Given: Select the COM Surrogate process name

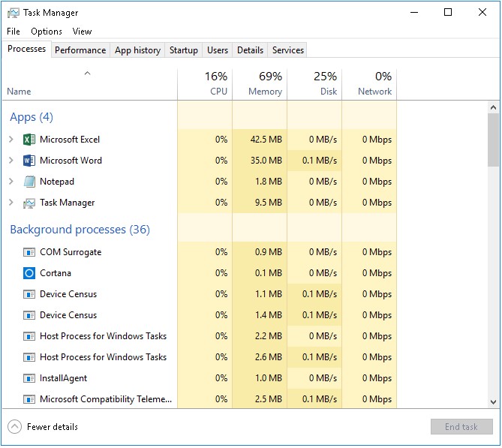Looking at the screenshot, I should pyautogui.click(x=71, y=252).
